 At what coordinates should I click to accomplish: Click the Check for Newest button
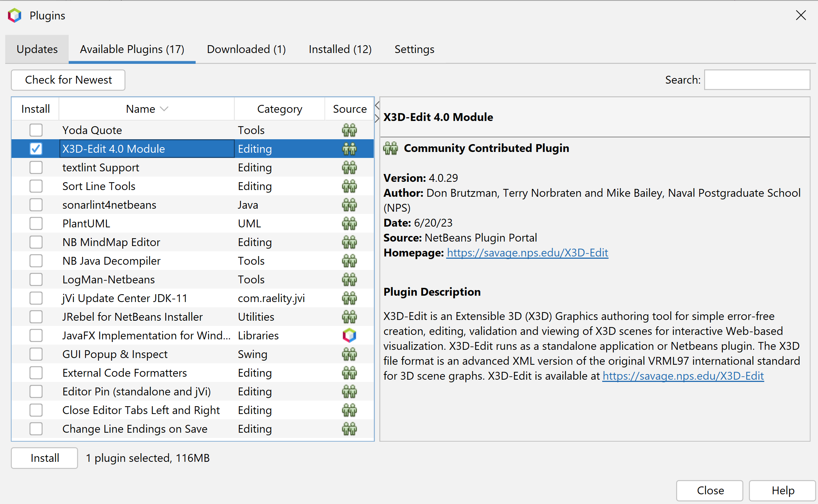pos(68,80)
